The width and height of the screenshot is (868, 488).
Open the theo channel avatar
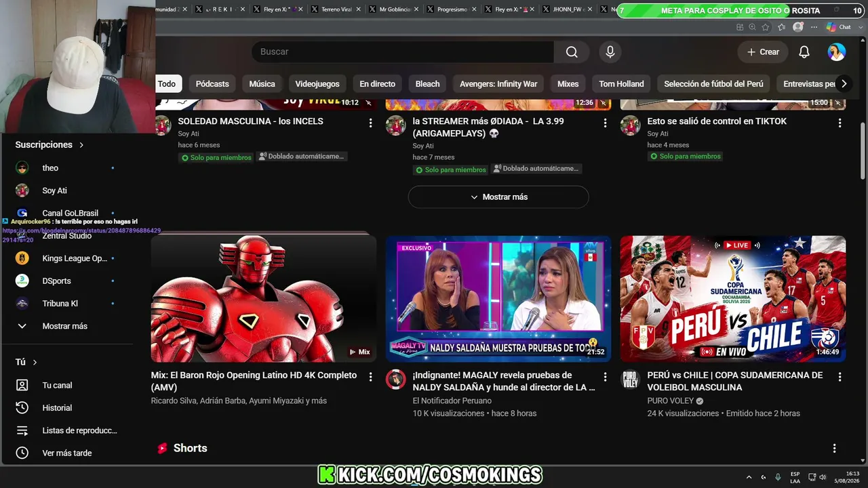(x=22, y=168)
